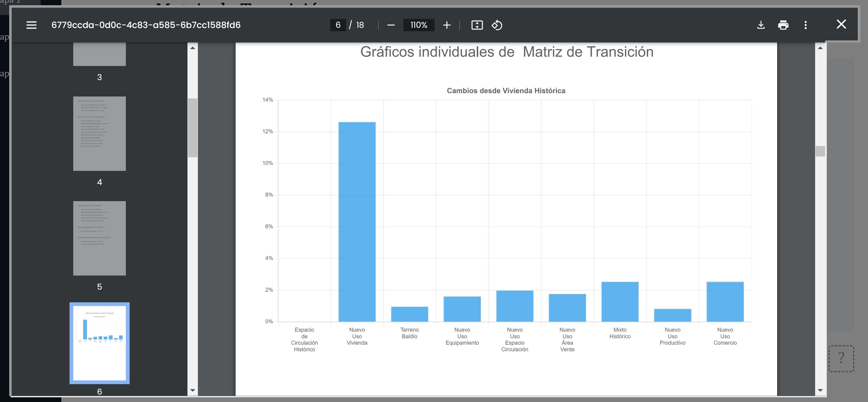Click thumbnail panel scroll up arrow
The width and height of the screenshot is (868, 402).
pos(192,48)
